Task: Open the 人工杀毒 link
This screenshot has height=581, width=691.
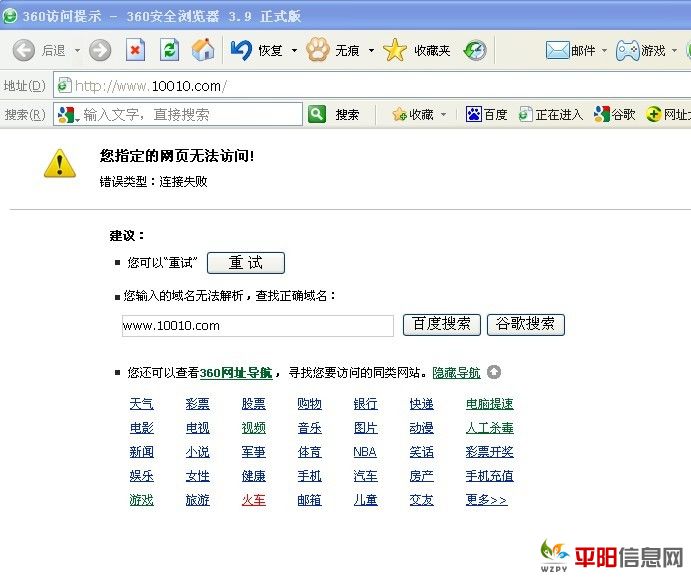Action: tap(490, 428)
